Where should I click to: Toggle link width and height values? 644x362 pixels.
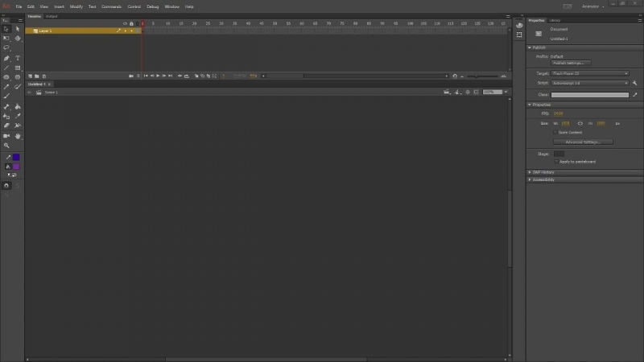coord(580,124)
